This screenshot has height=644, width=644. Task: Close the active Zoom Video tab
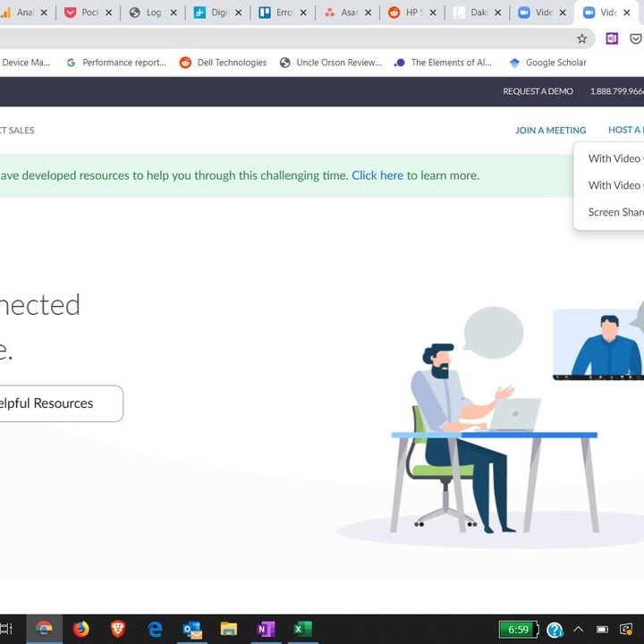pos(627,13)
